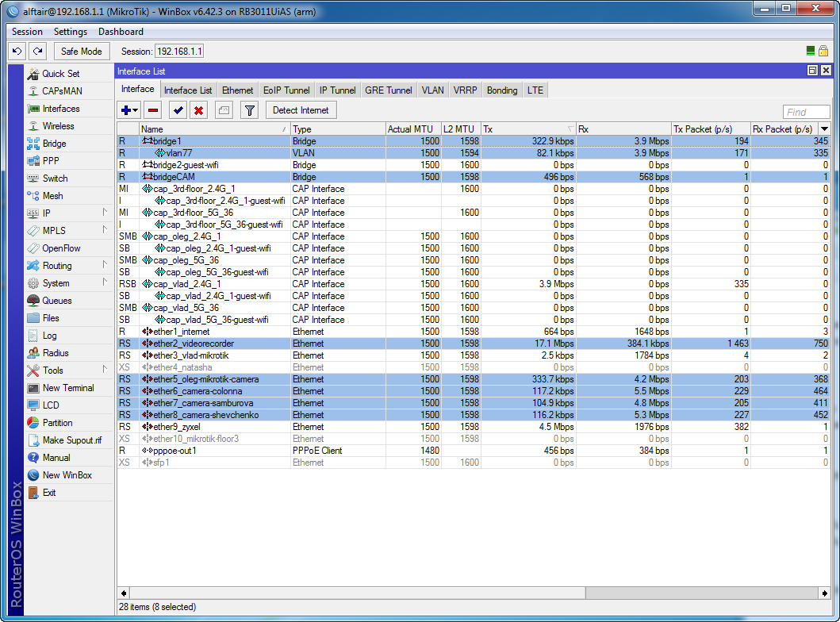
Task: Click the red X Disable button
Action: pos(199,110)
